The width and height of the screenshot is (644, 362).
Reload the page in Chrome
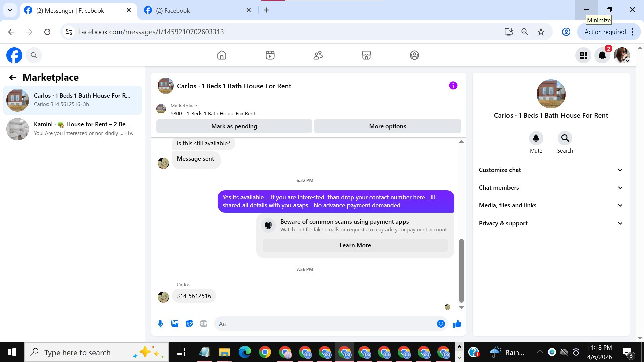point(47,32)
